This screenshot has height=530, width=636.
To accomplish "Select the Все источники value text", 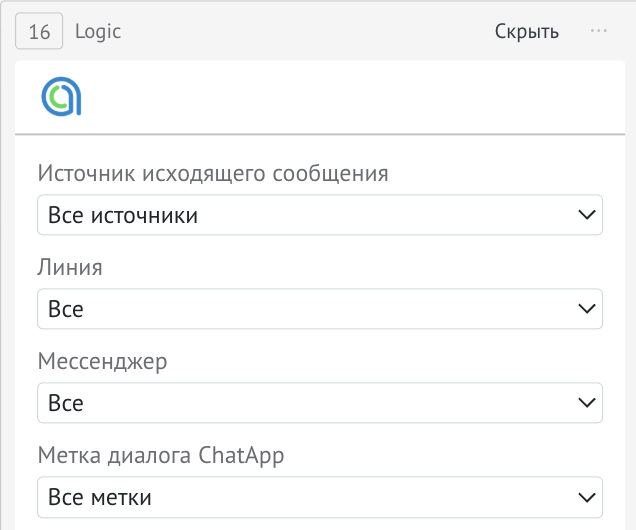I will [123, 216].
